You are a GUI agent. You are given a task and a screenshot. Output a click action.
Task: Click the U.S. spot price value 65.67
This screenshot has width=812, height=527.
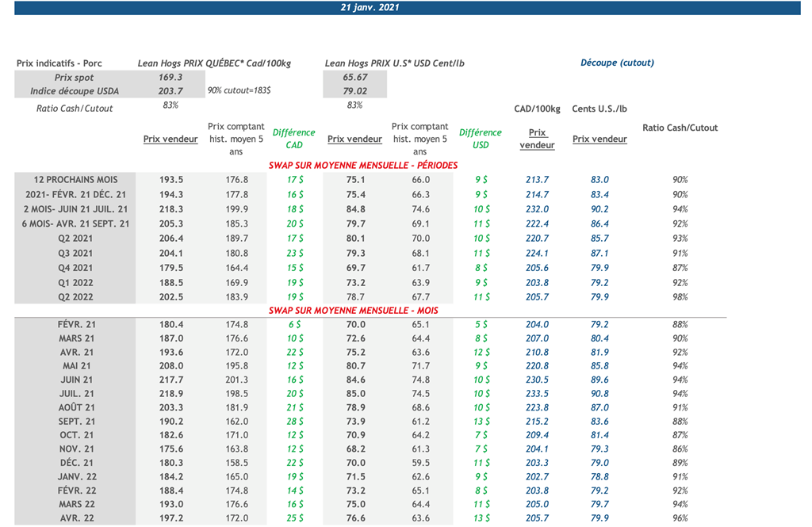coord(354,78)
